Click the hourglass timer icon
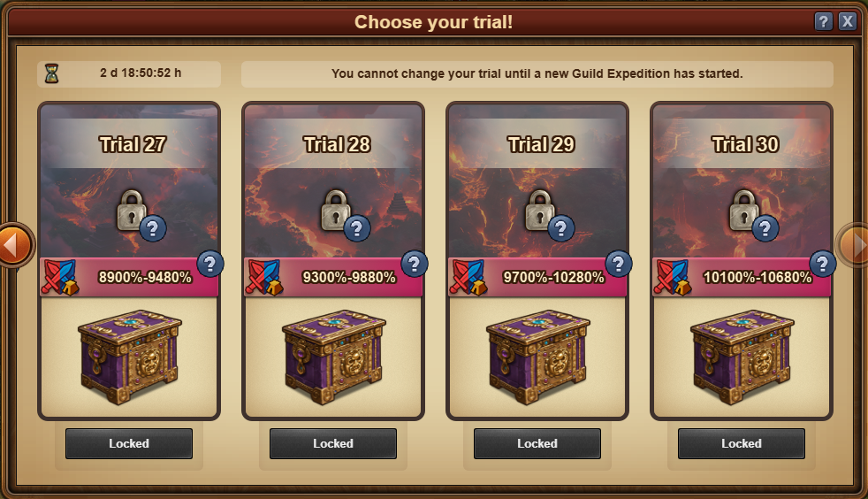Screen dimensions: 868x499 tap(51, 73)
